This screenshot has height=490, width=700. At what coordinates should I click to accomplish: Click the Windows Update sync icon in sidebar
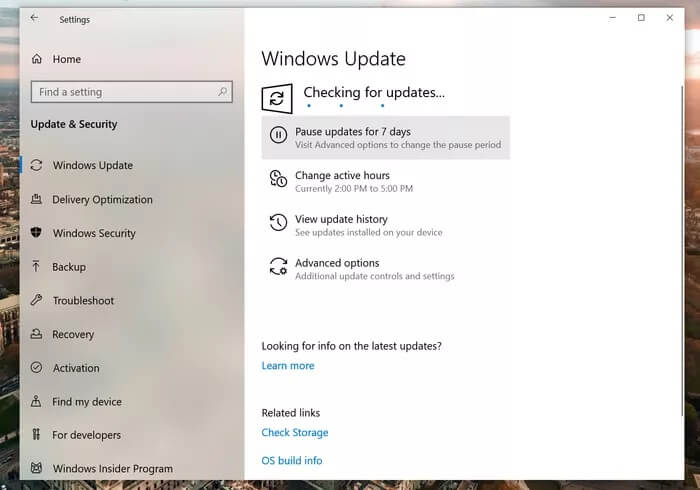(36, 165)
